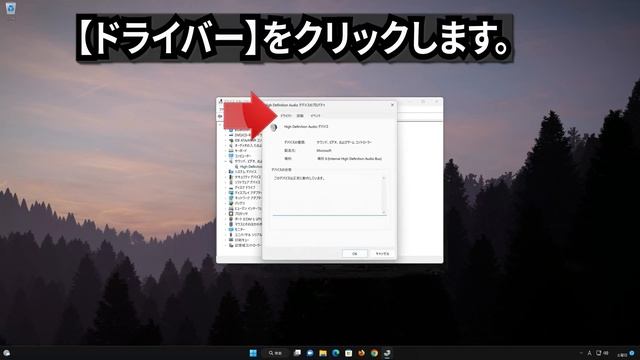Click the ディスク ドライブ category icon
This screenshot has height=360, width=640.
231,188
